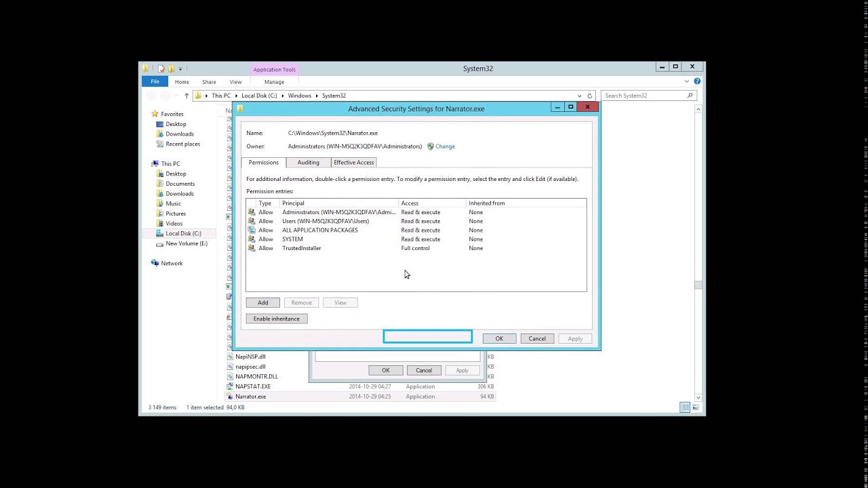Click the Local Disk (C:) drive icon
The width and height of the screenshot is (868, 488).
click(160, 233)
